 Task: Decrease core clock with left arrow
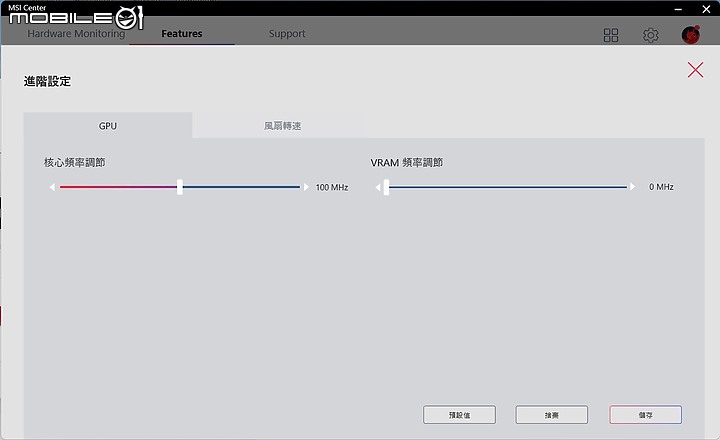point(52,187)
